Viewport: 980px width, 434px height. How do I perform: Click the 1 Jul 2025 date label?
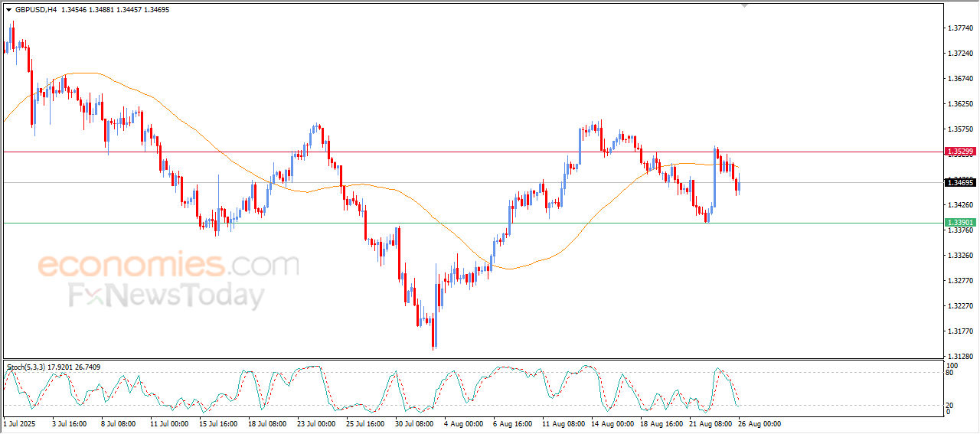(x=19, y=423)
